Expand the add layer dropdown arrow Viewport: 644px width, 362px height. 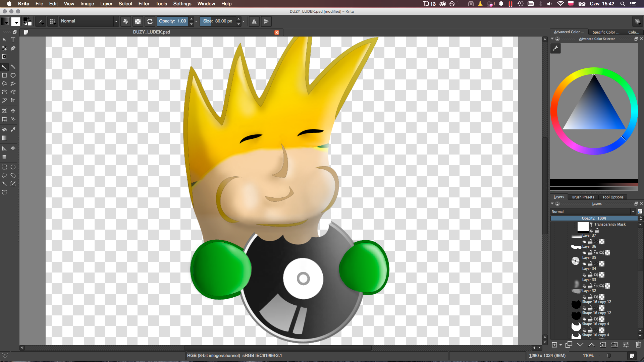click(x=560, y=345)
